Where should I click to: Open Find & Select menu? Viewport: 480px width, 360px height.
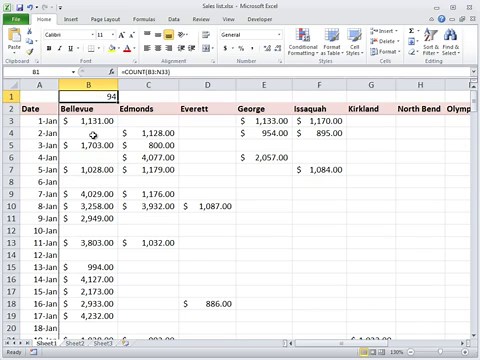(x=451, y=42)
